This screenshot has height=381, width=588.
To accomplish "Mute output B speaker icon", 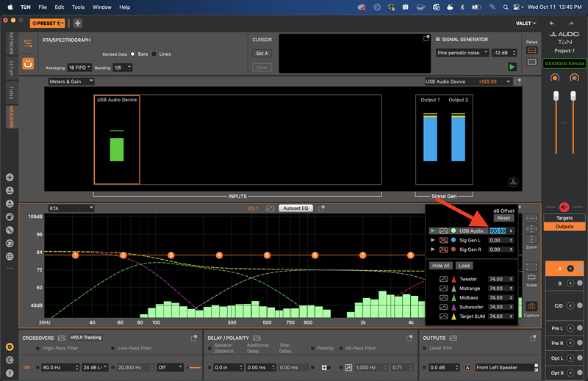I will coord(570,283).
